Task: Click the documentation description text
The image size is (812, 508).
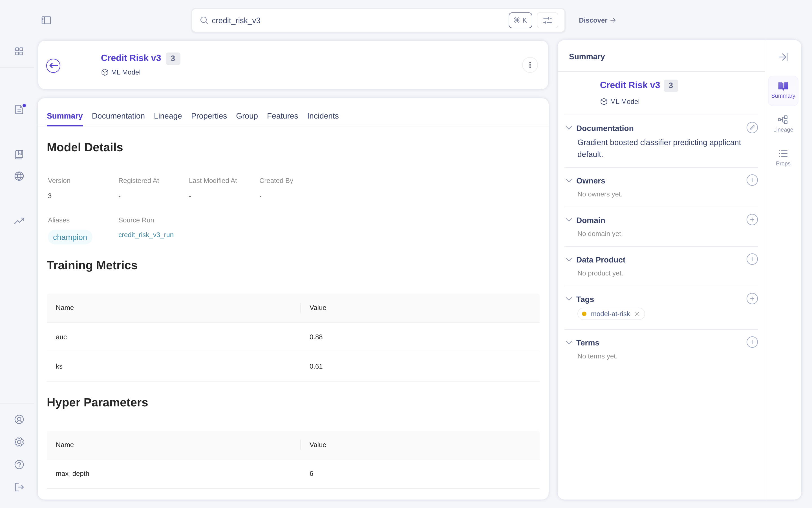Action: [x=659, y=148]
